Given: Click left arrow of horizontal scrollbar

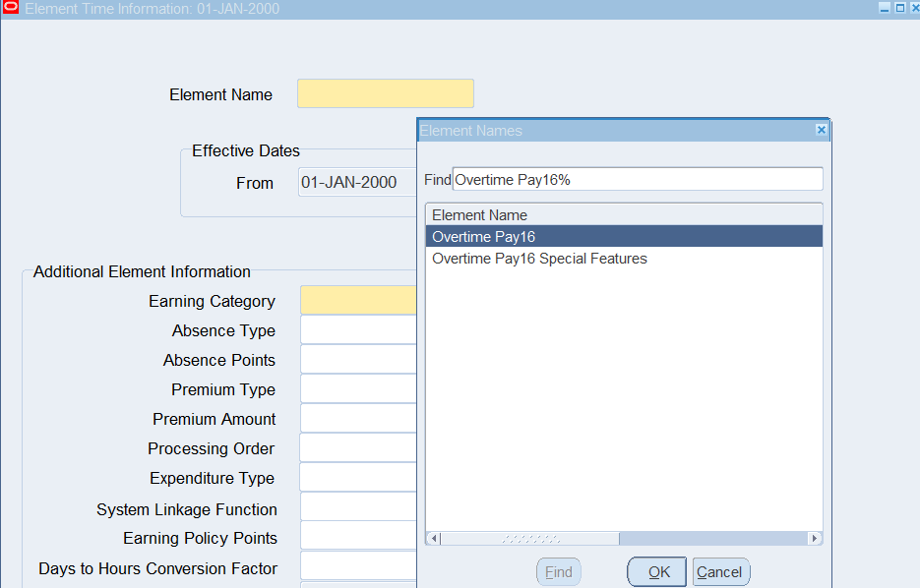Looking at the screenshot, I should coord(433,539).
